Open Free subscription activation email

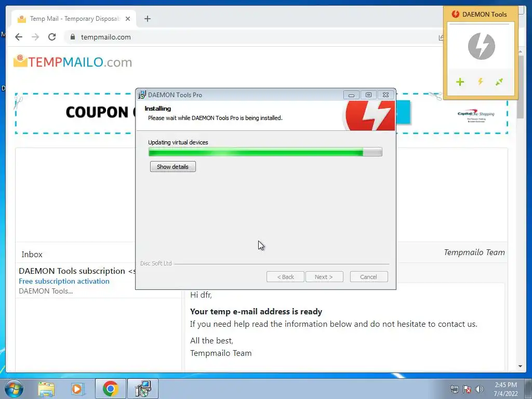point(64,281)
